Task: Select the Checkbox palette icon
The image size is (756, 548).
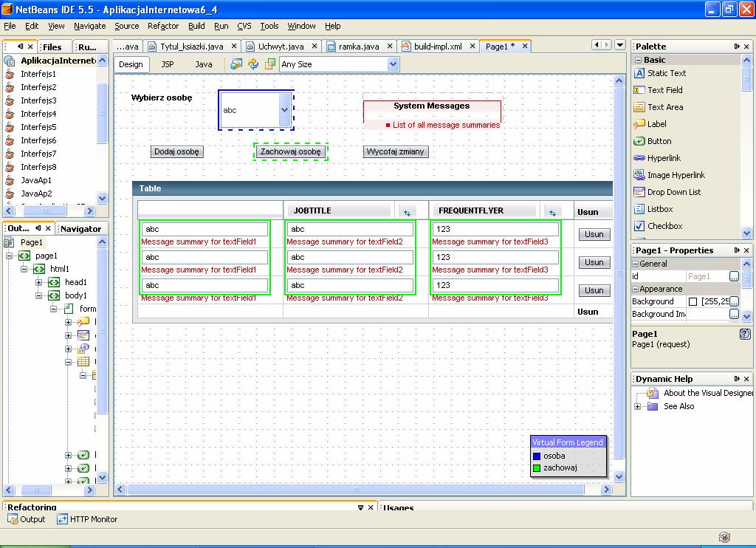Action: pos(639,226)
